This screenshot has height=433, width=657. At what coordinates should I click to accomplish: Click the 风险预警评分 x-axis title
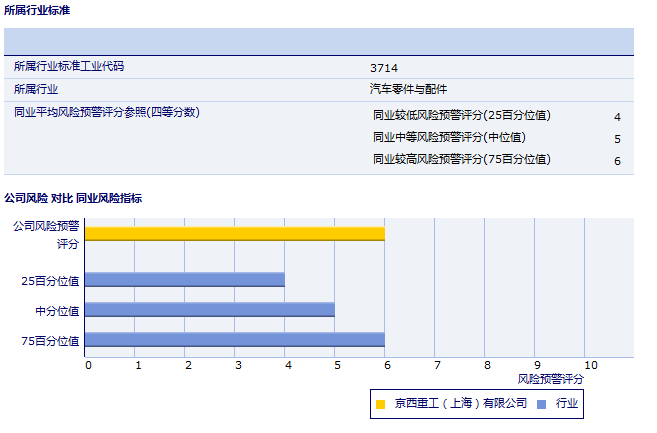click(x=551, y=380)
